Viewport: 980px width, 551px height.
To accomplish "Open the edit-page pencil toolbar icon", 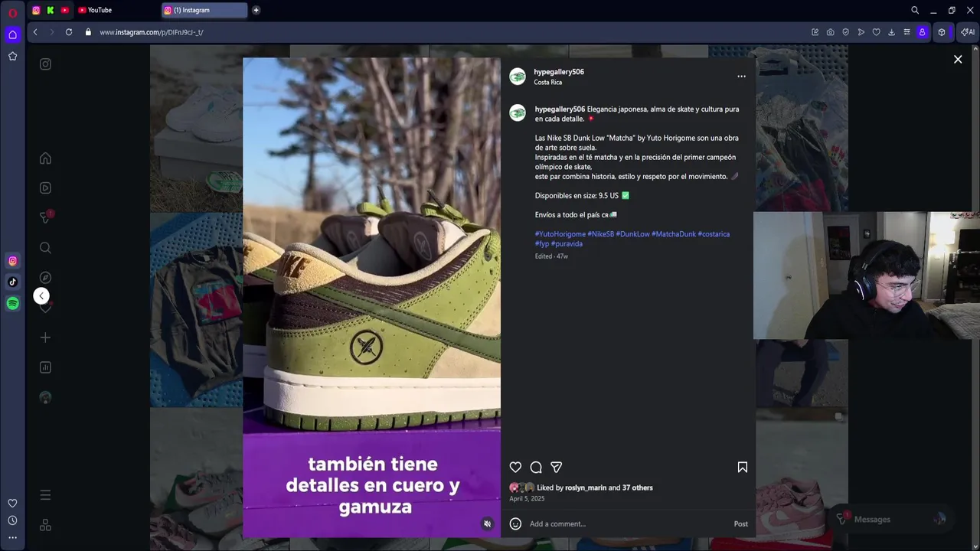I will (x=815, y=32).
